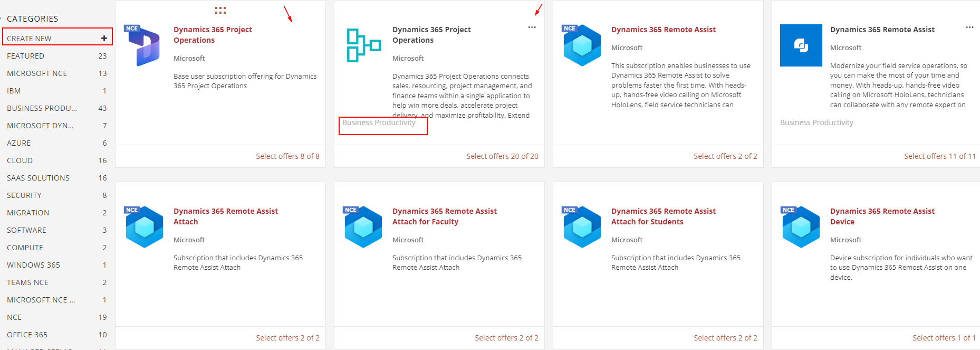The height and width of the screenshot is (350, 980).
Task: Click the blue hexagon logo of the Remote Assist card with 2 of 2 offers
Action: 582,46
